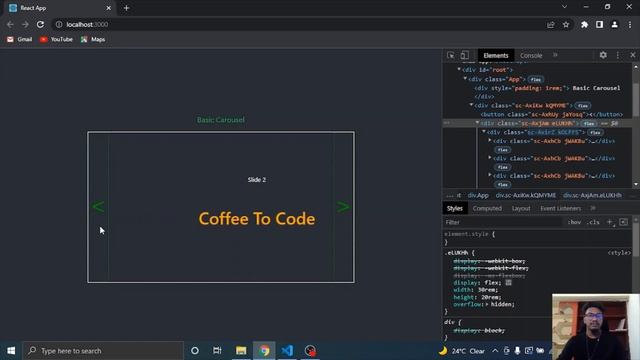Bookmark this page with the star icon
Image resolution: width=640 pixels, height=360 pixels.
(566, 24)
